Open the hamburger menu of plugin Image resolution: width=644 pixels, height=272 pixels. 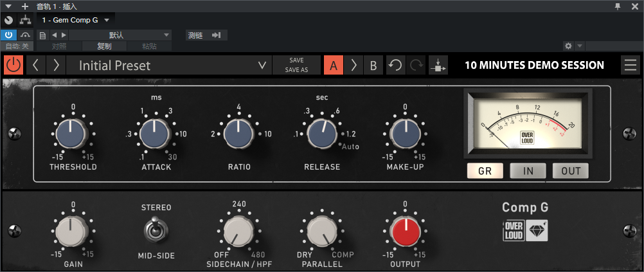[630, 66]
